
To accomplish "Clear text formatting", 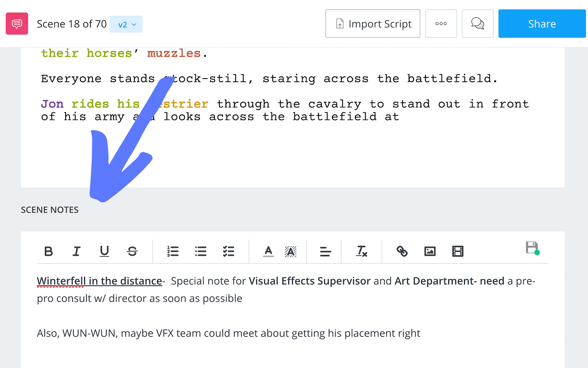I will pos(362,251).
